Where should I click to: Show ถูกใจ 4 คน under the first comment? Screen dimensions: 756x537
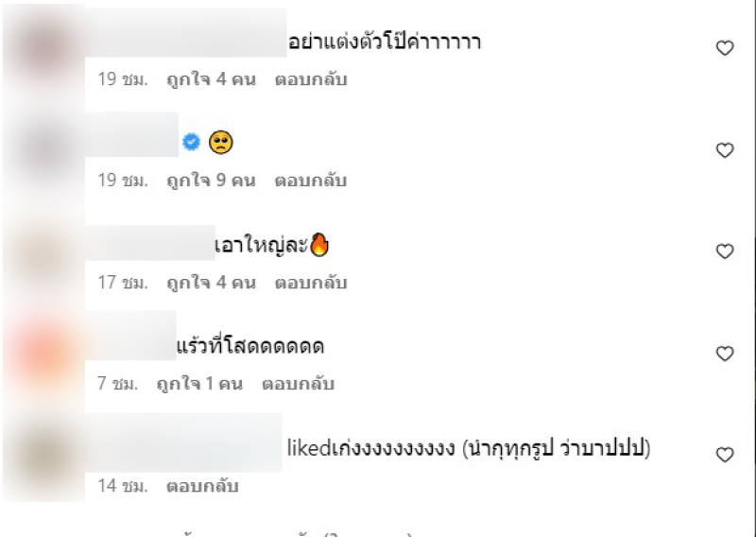coord(211,79)
